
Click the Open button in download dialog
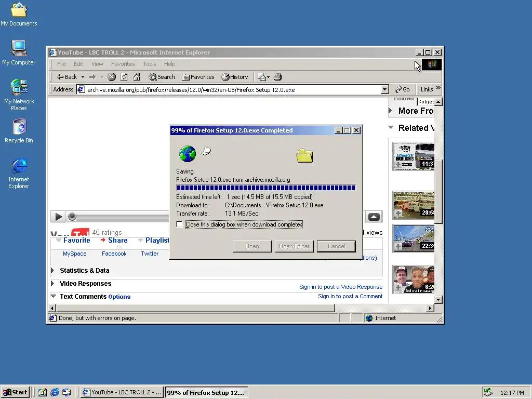[x=252, y=246]
